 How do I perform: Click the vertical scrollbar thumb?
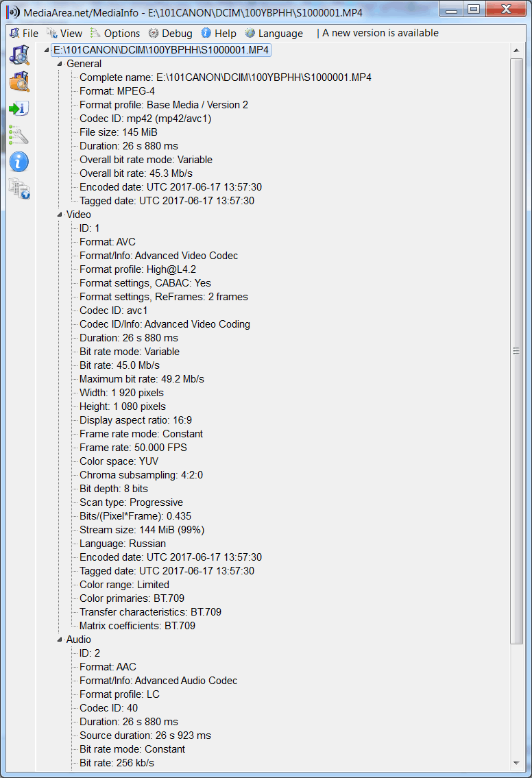coord(516,351)
